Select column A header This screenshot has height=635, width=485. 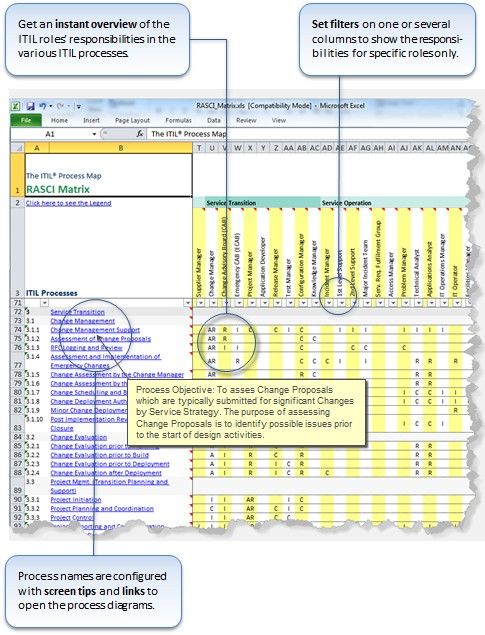[37, 148]
